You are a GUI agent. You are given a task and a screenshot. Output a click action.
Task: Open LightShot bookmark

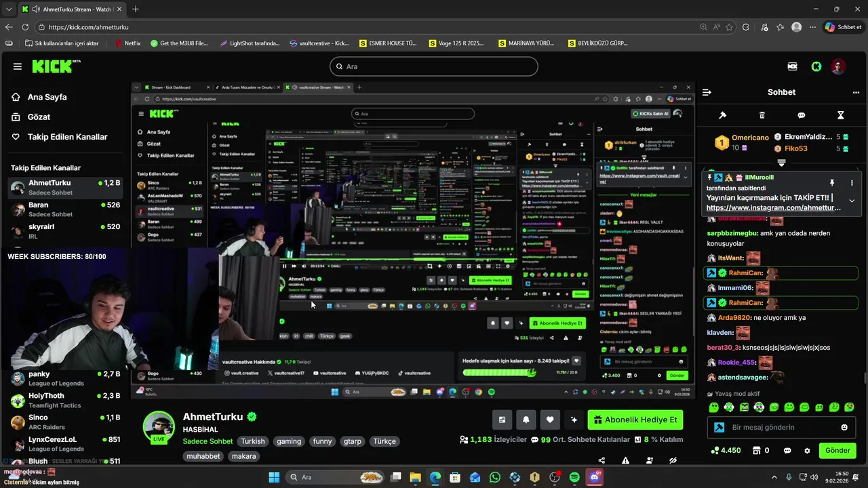[x=250, y=43]
